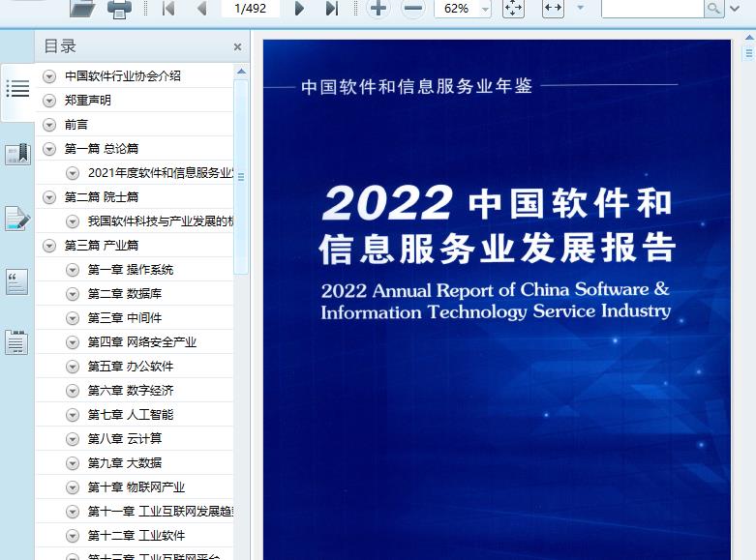Open the fit mode dropdown arrow
Screen dimensions: 756x560
[x=581, y=8]
